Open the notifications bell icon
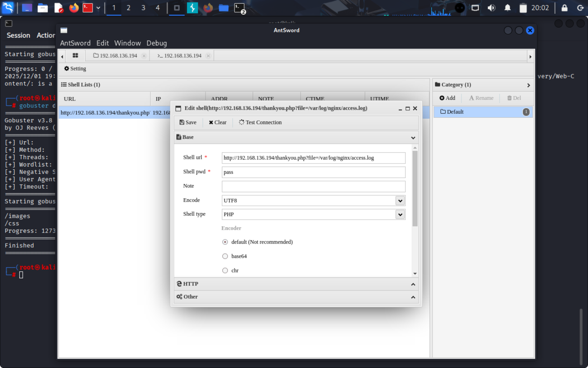Image resolution: width=588 pixels, height=368 pixels. [x=508, y=8]
